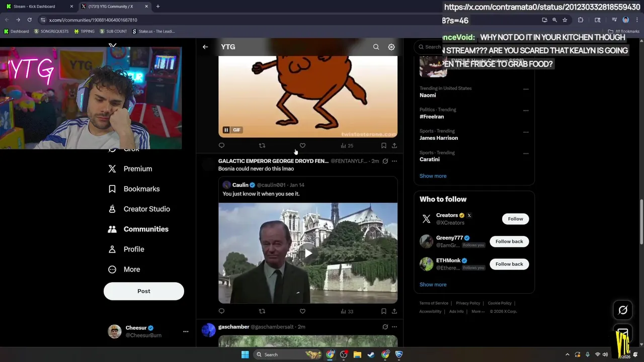644x362 pixels.
Task: Reload the page
Action: click(x=30, y=20)
